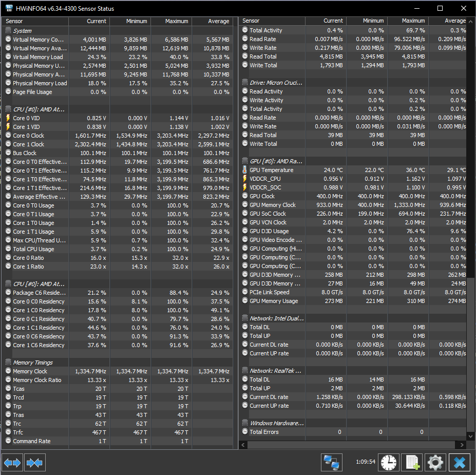Click the HWiNFO64 title bar app icon

pos(9,8)
